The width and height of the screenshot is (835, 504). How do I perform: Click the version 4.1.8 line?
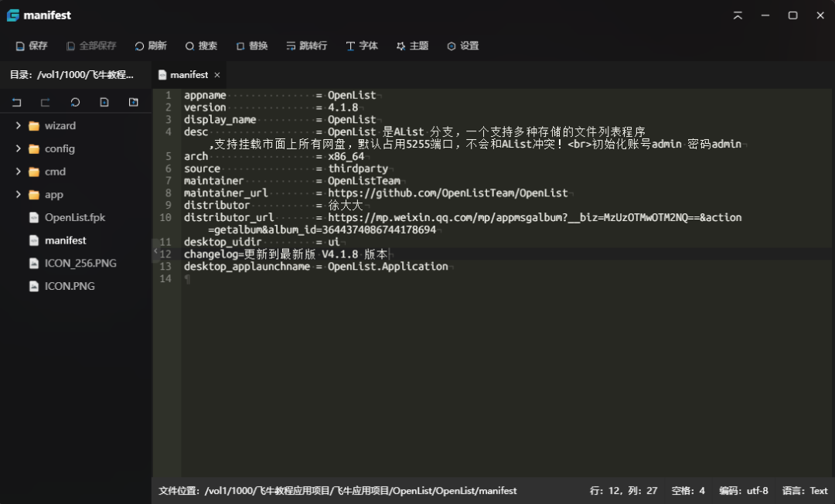pyautogui.click(x=271, y=107)
